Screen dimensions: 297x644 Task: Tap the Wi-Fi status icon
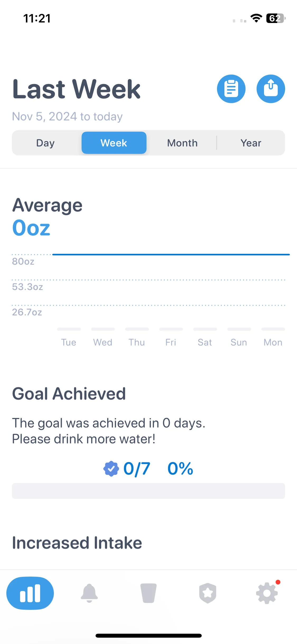coord(256,18)
